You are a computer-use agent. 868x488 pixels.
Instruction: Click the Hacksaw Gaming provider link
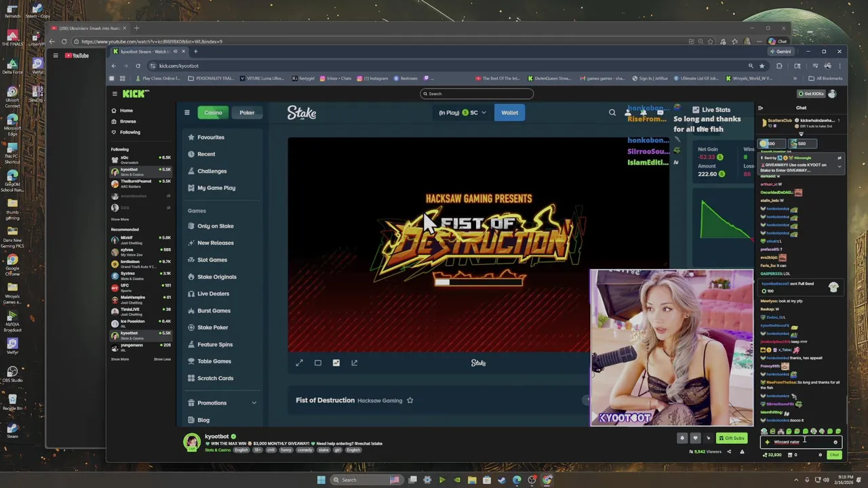point(380,401)
